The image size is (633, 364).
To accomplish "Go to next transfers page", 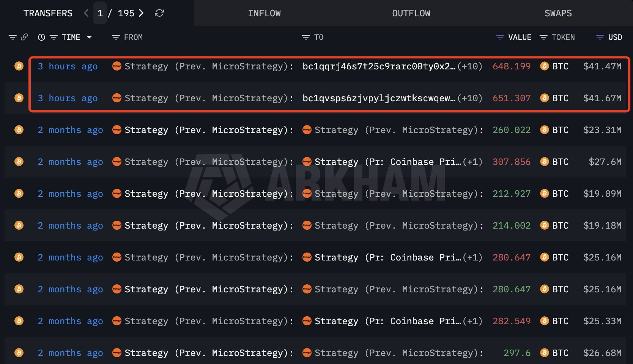I will tap(141, 13).
